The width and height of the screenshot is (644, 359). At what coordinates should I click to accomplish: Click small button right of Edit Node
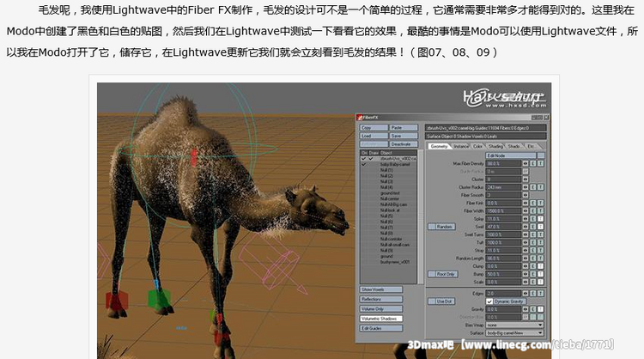541,155
